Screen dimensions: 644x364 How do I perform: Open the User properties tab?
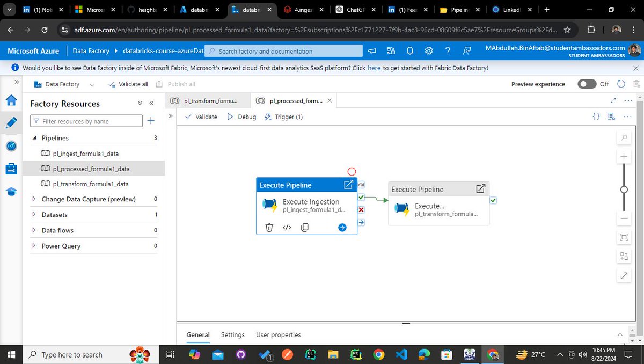279,334
